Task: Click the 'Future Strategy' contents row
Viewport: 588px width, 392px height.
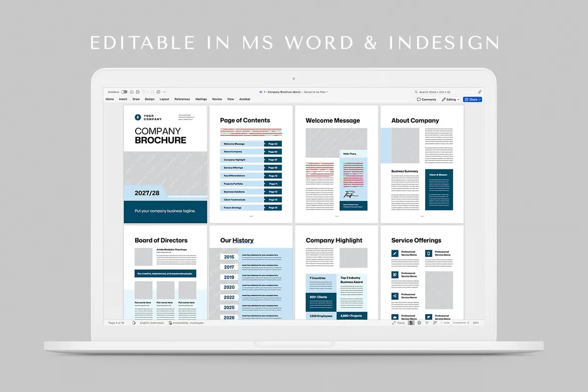Action: (251, 208)
